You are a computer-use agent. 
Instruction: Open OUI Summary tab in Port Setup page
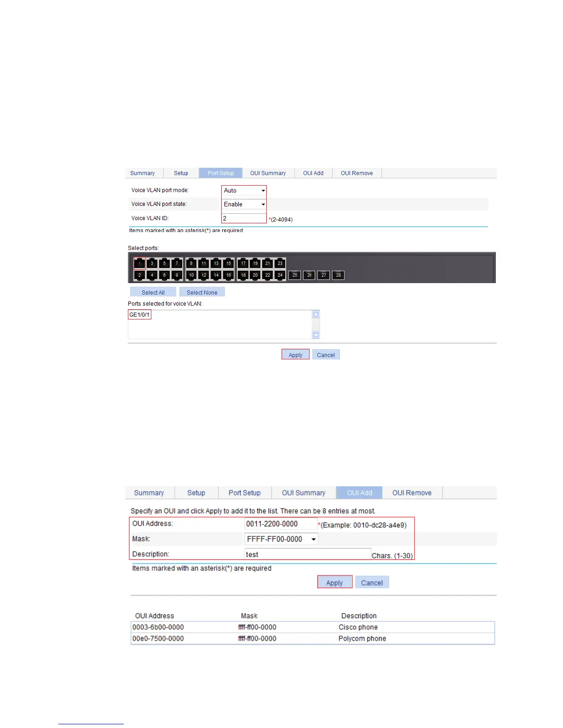tap(268, 173)
